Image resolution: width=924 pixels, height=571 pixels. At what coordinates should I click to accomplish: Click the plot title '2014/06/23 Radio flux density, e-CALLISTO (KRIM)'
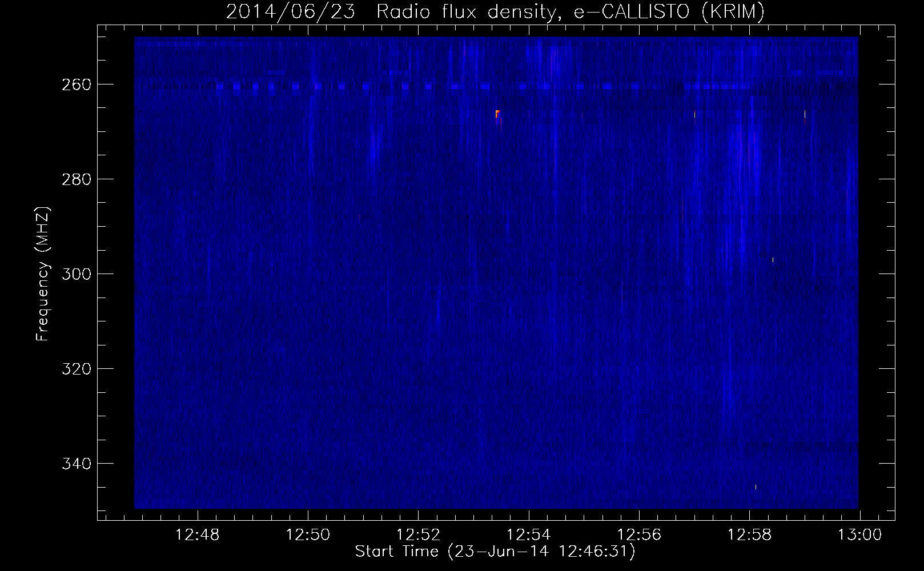coord(495,12)
